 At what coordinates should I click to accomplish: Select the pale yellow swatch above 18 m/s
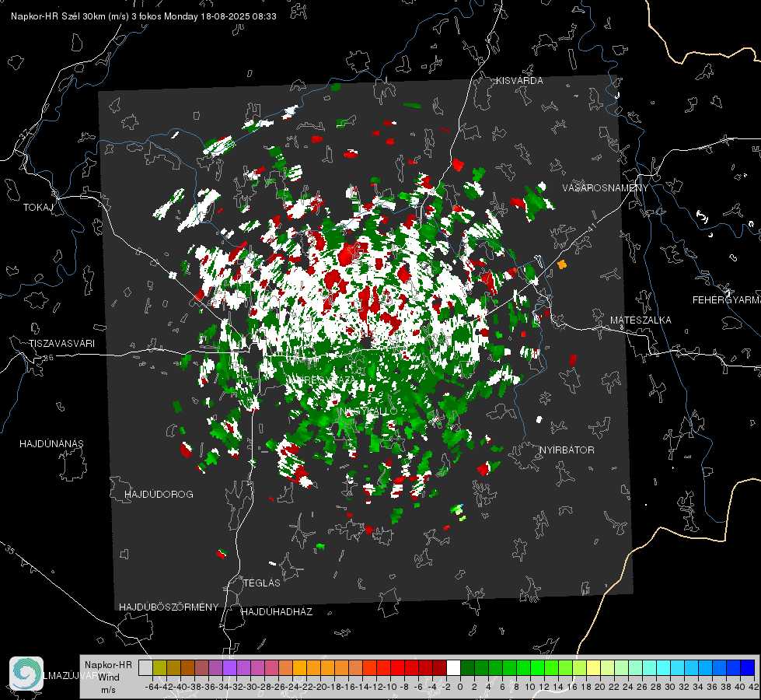point(594,668)
